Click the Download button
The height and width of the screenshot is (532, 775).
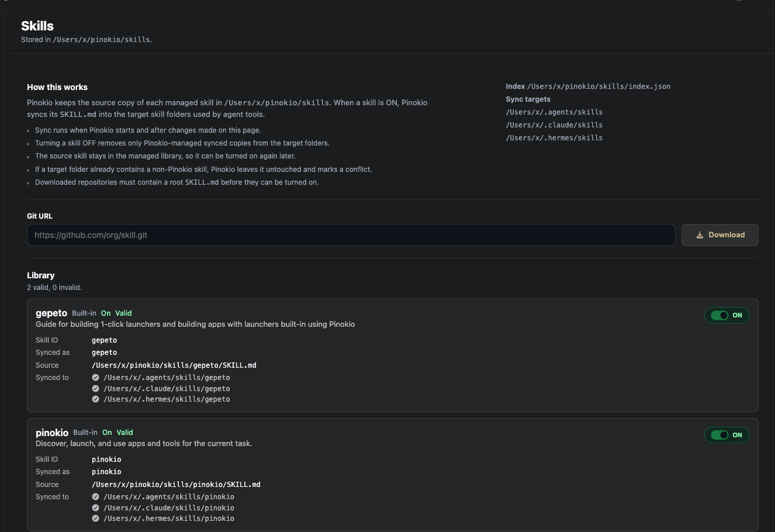click(719, 235)
